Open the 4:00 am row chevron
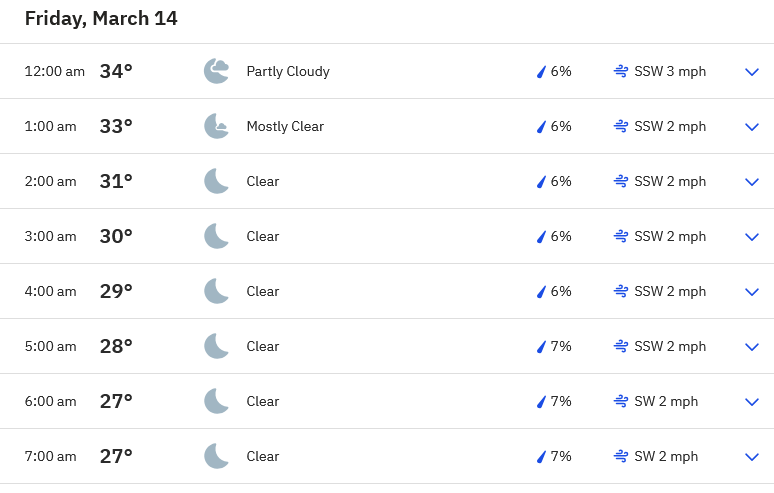The height and width of the screenshot is (493, 774). coord(752,291)
